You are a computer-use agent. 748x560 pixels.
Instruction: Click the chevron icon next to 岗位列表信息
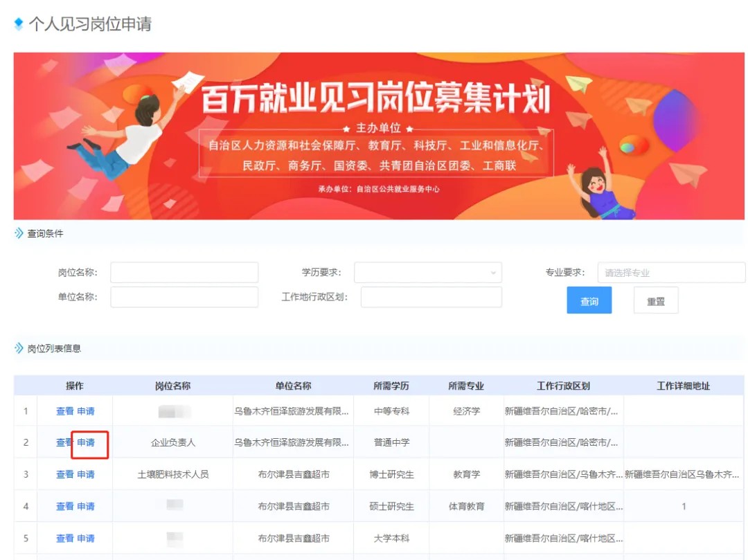(19, 348)
